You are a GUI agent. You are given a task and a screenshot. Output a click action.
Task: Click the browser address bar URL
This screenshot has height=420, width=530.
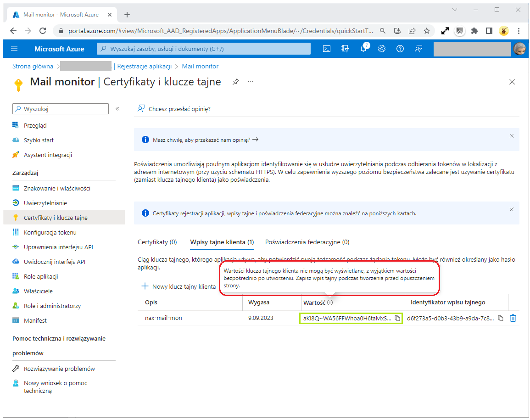point(220,31)
